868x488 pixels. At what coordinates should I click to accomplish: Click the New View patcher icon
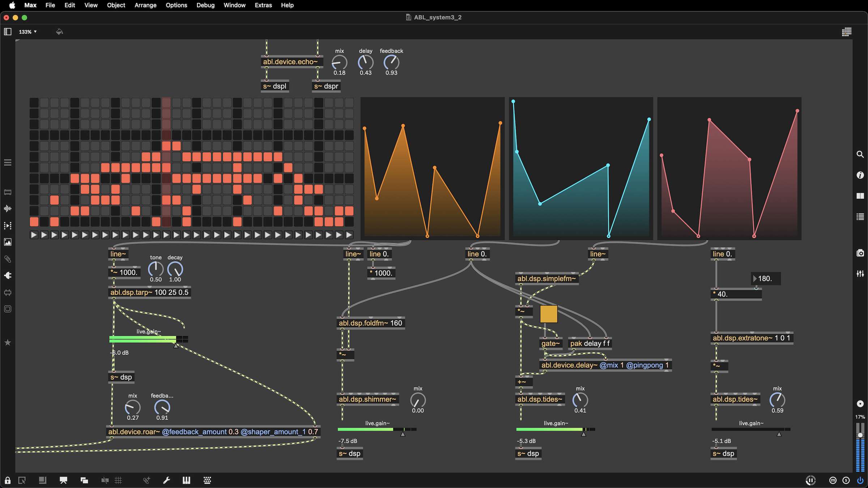pos(22,480)
